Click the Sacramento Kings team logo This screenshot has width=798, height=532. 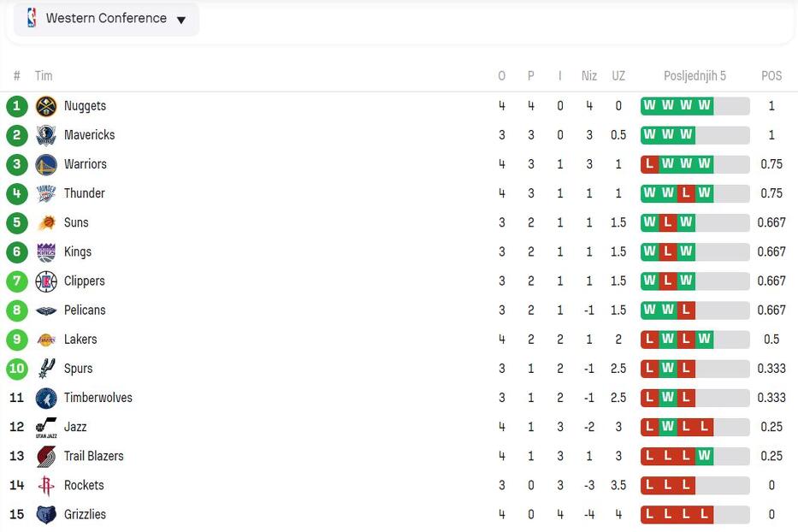pyautogui.click(x=46, y=251)
